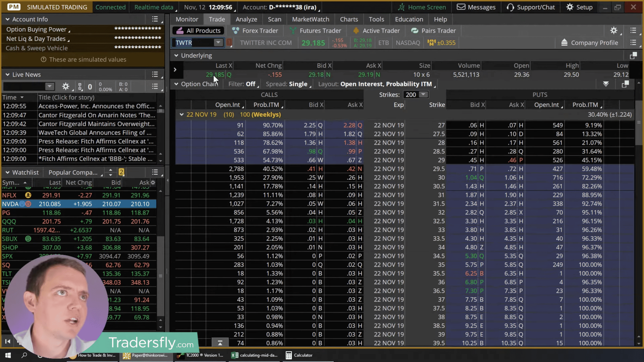Image resolution: width=644 pixels, height=362 pixels.
Task: Detach the Option Chain section window icon
Action: pyautogui.click(x=625, y=84)
